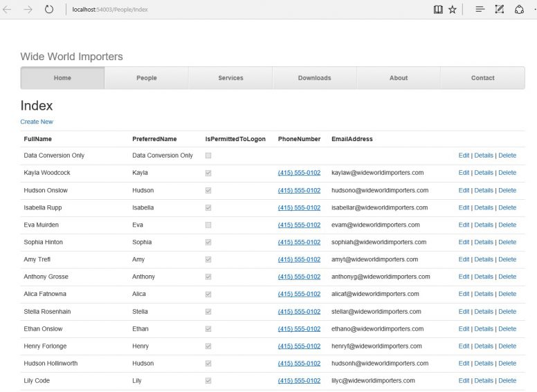
Task: Click the Hudson Hollinworth full name cell
Action: point(51,363)
